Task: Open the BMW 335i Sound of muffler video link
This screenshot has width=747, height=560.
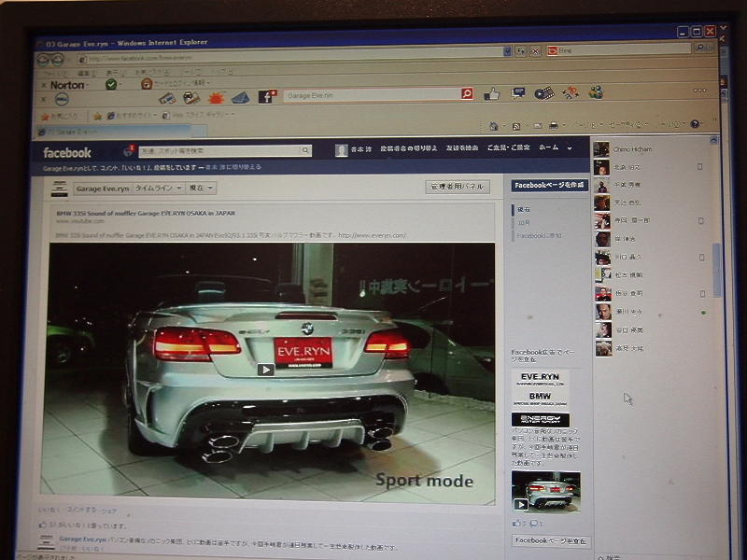Action: [x=146, y=214]
